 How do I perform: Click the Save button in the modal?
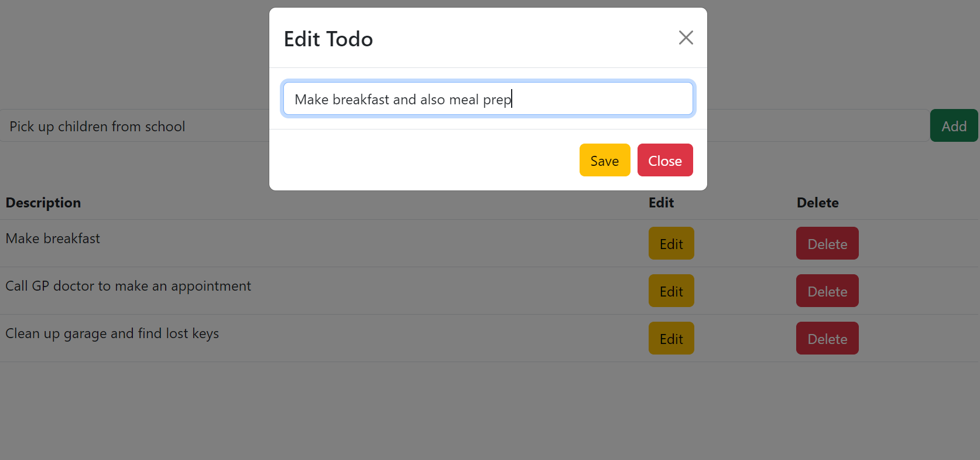pos(604,160)
